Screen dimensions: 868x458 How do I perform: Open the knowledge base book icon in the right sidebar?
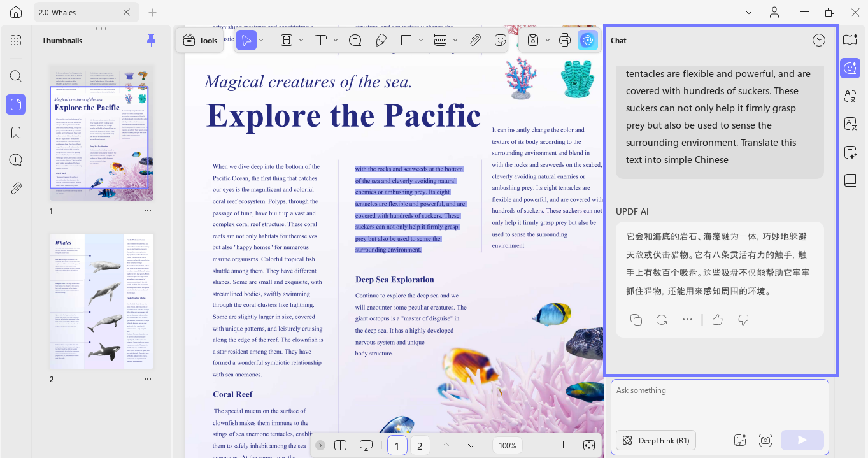click(850, 180)
